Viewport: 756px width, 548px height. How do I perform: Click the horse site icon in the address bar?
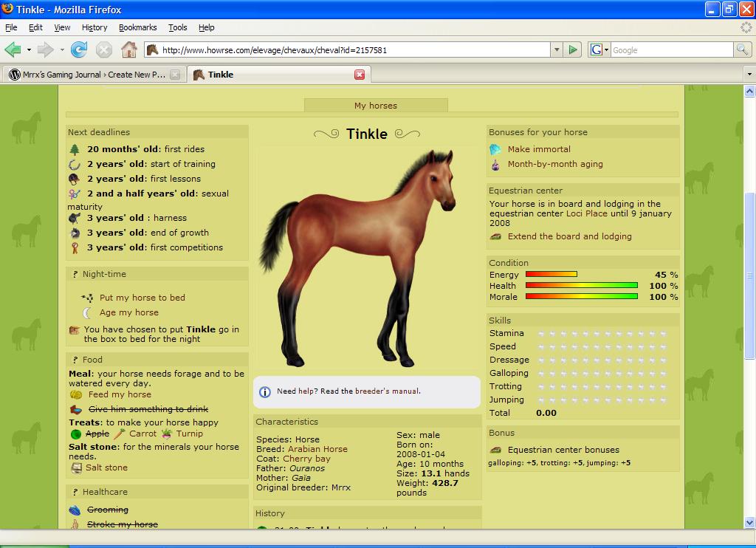click(x=152, y=49)
